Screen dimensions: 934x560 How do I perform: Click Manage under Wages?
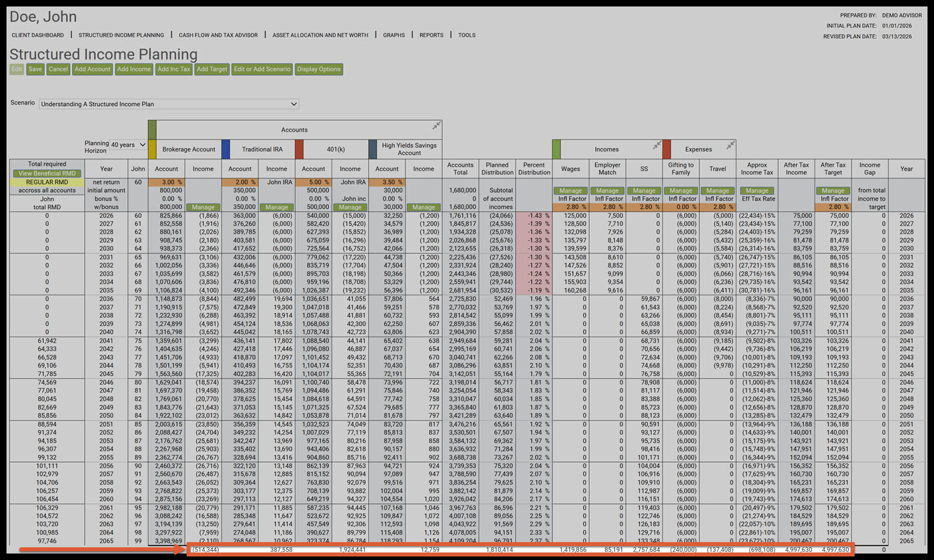pos(571,191)
